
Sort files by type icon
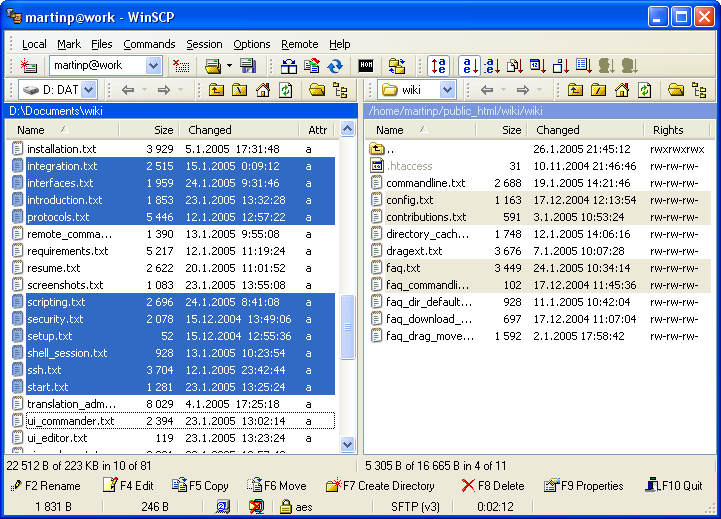[515, 66]
